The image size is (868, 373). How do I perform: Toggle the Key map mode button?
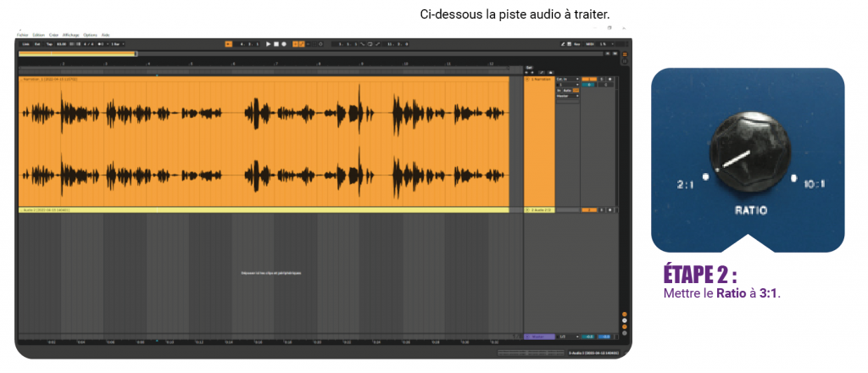(x=576, y=44)
